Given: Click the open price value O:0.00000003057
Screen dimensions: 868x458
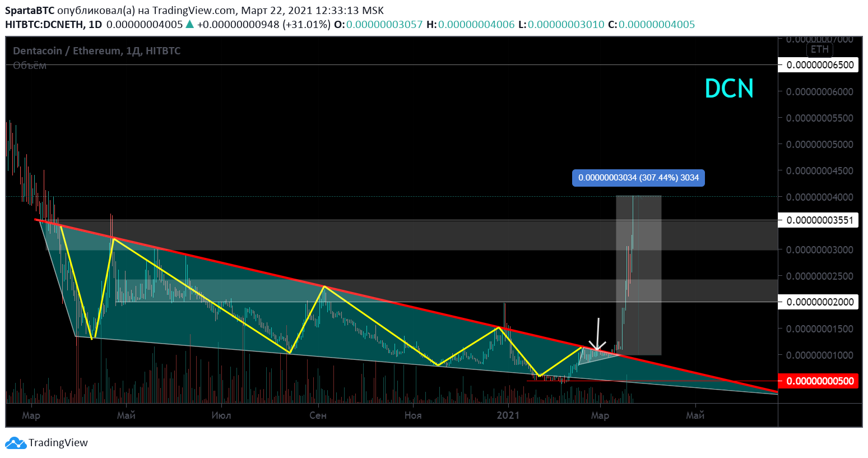Looking at the screenshot, I should (x=378, y=25).
